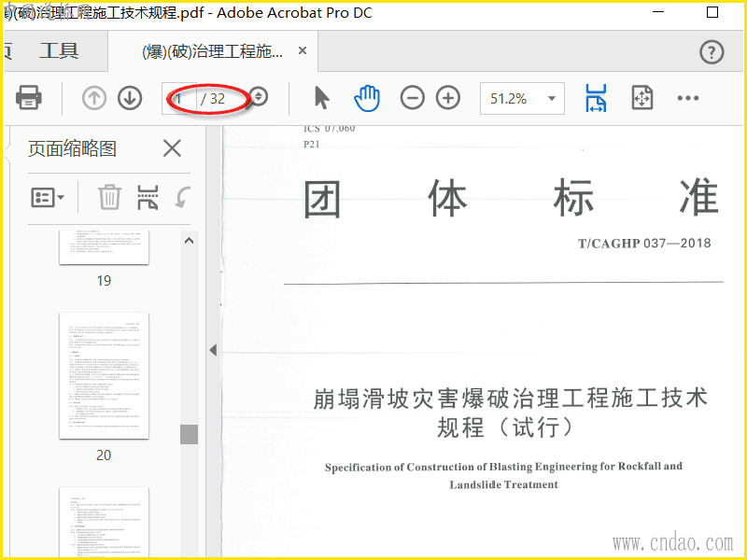
Task: Click the Print file icon
Action: coord(29,98)
